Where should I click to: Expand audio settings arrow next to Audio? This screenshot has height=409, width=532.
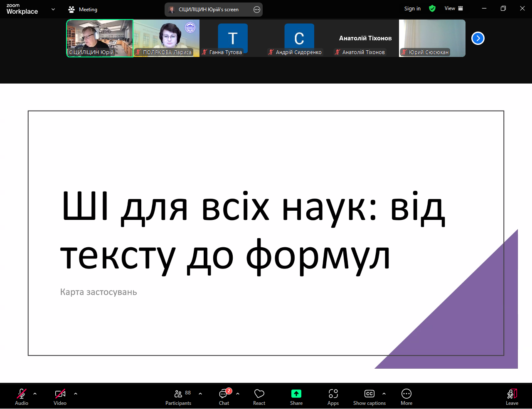35,394
